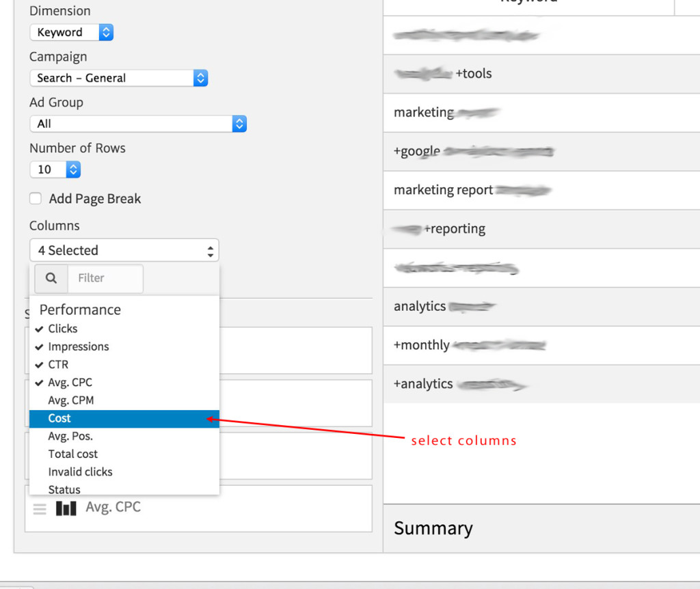This screenshot has height=589, width=700.
Task: Enable the Add Page Break option
Action: 35,199
